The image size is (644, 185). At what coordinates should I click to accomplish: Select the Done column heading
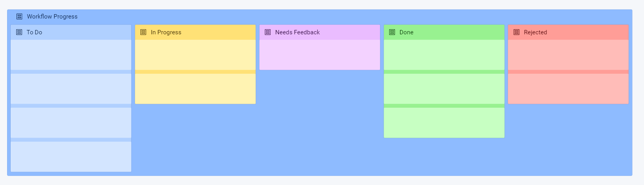click(x=406, y=32)
